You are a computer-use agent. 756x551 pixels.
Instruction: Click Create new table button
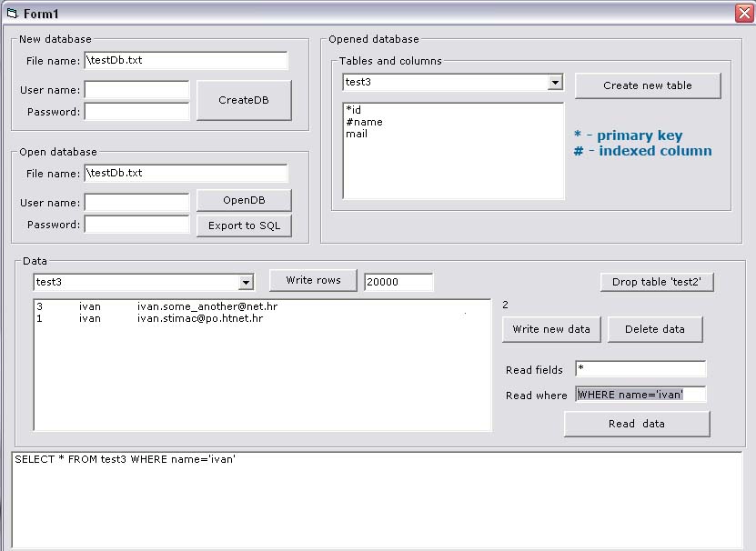click(x=647, y=85)
